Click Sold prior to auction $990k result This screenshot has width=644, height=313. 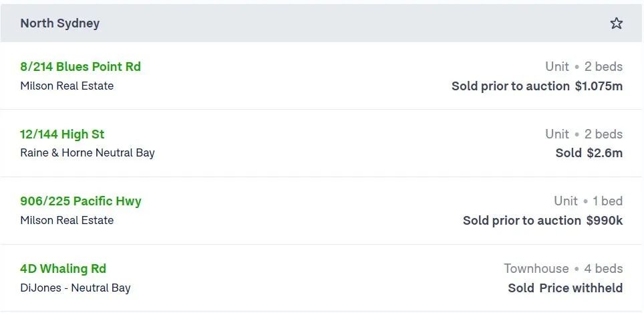coord(543,221)
